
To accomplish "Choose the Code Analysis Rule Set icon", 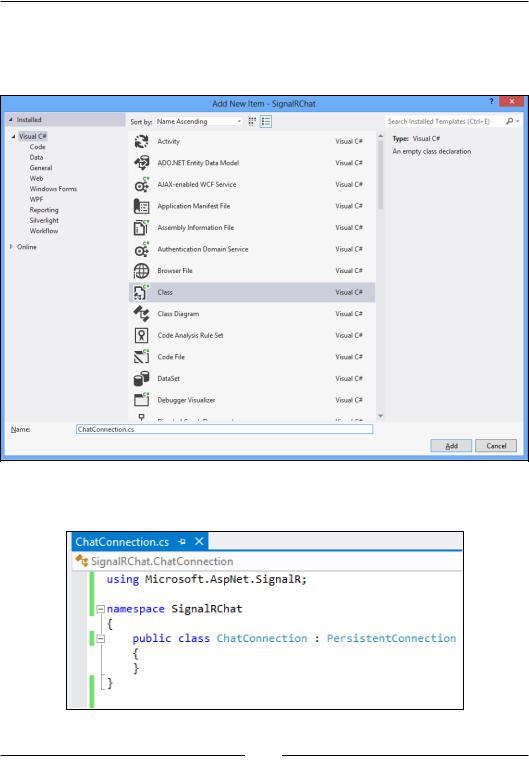I will point(141,335).
